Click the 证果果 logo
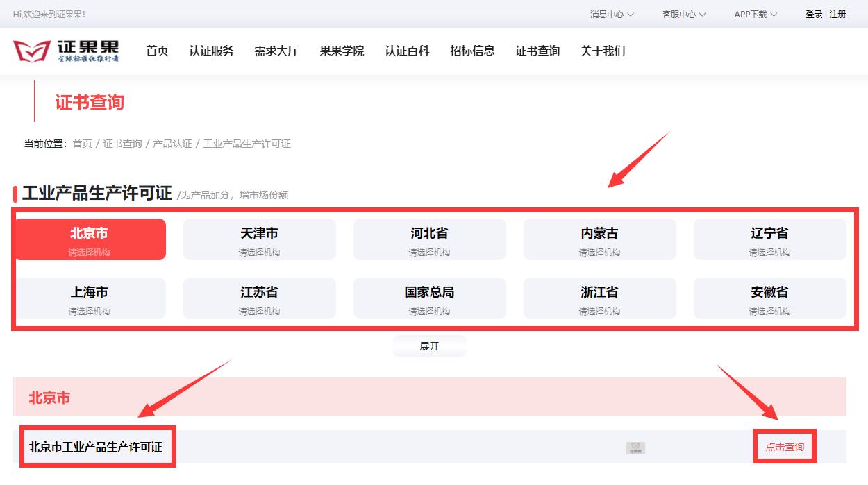 pyautogui.click(x=66, y=50)
